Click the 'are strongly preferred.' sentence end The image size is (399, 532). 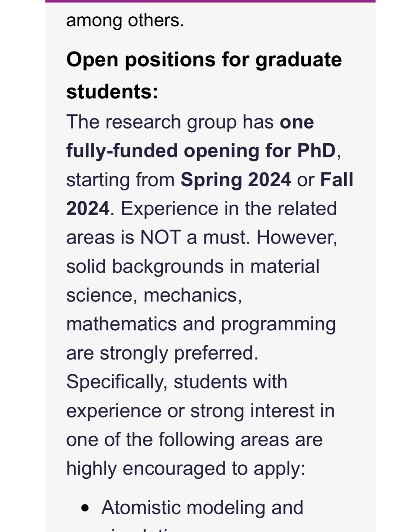click(162, 353)
